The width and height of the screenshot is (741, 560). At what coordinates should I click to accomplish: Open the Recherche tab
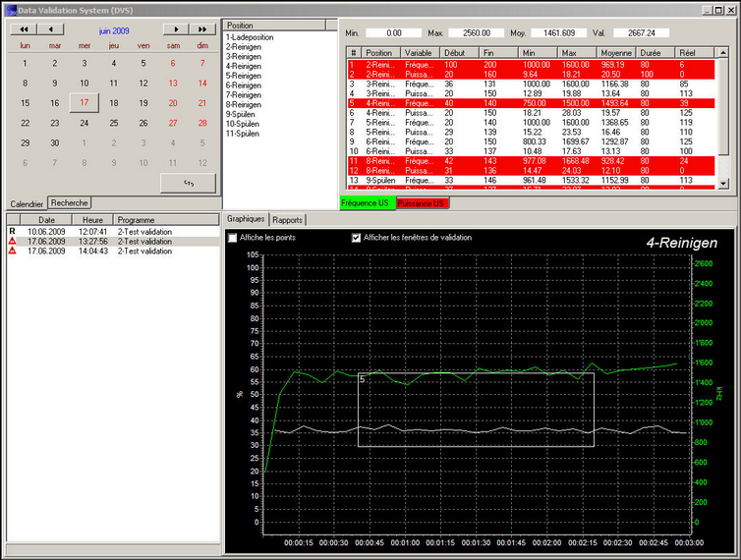(x=70, y=202)
